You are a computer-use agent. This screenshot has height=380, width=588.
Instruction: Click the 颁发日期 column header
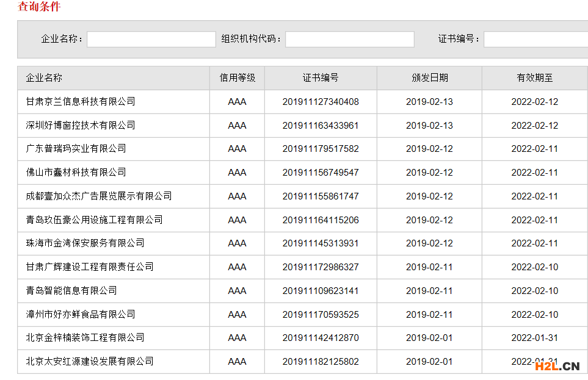429,78
